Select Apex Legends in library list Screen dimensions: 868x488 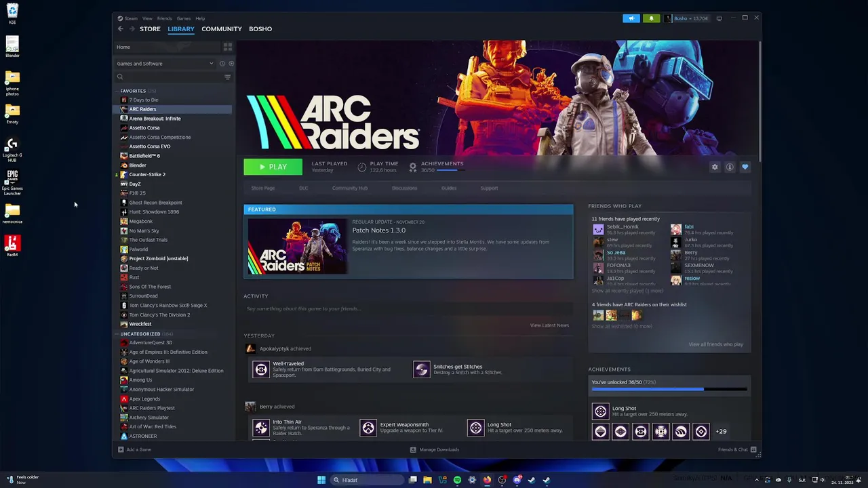tap(144, 399)
